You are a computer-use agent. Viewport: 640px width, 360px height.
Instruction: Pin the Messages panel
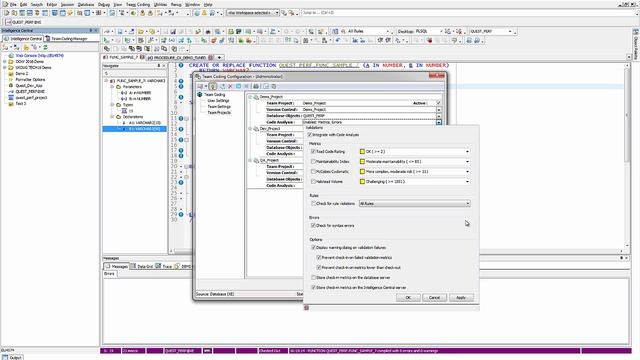point(622,258)
